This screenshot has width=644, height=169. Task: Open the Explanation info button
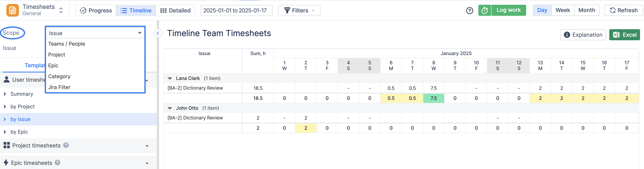(583, 35)
